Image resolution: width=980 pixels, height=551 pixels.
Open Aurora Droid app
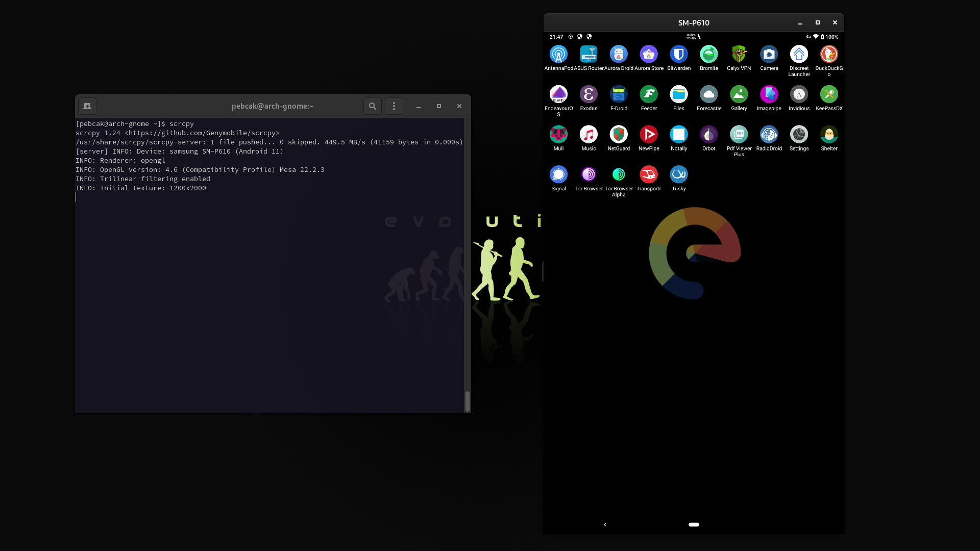(619, 54)
